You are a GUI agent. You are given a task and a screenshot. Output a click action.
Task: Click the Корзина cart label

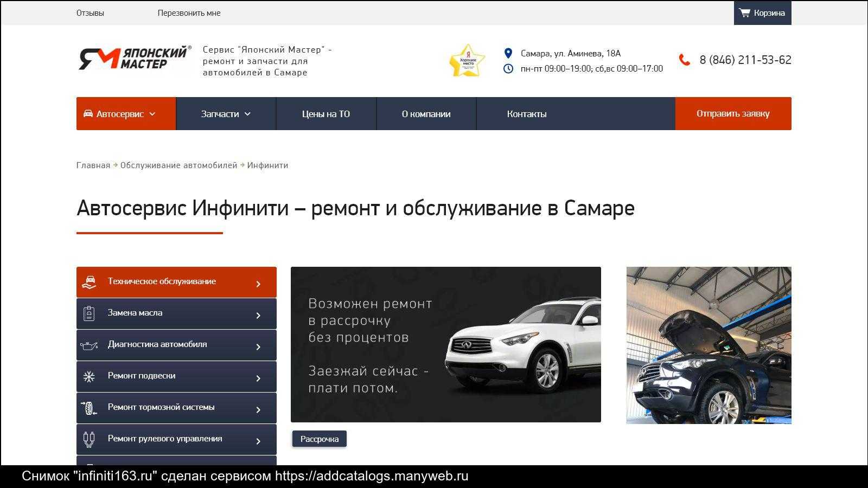pos(769,13)
